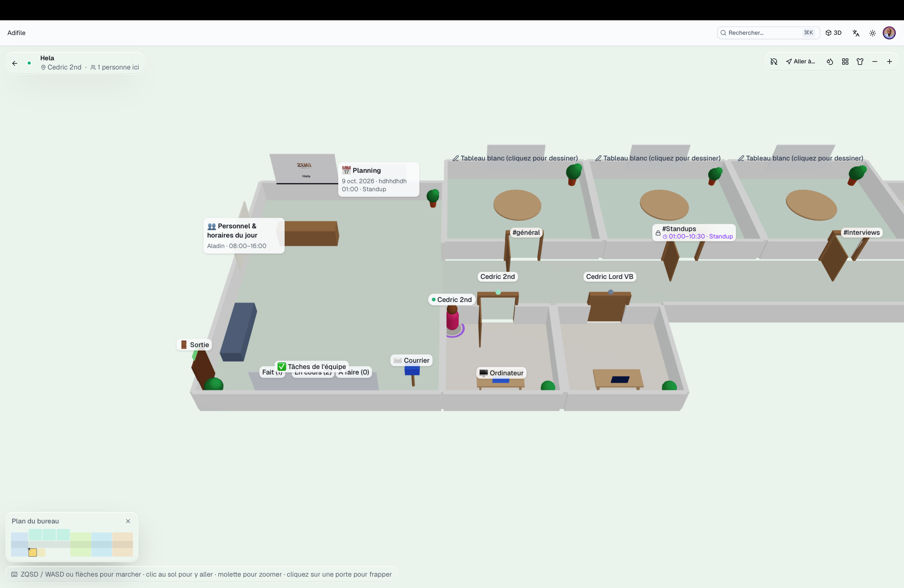Click the #Interviews room label

(862, 232)
